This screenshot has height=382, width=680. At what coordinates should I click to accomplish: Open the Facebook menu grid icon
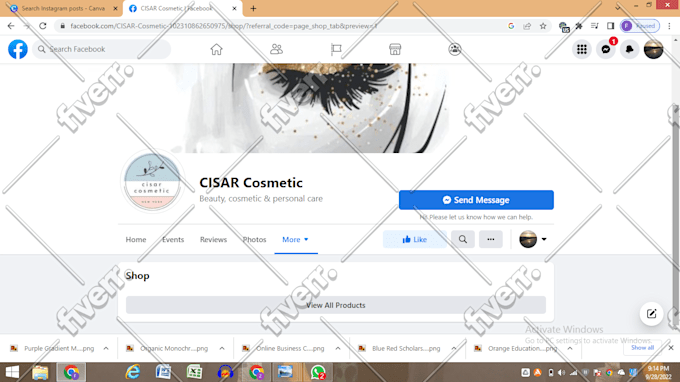coord(582,49)
